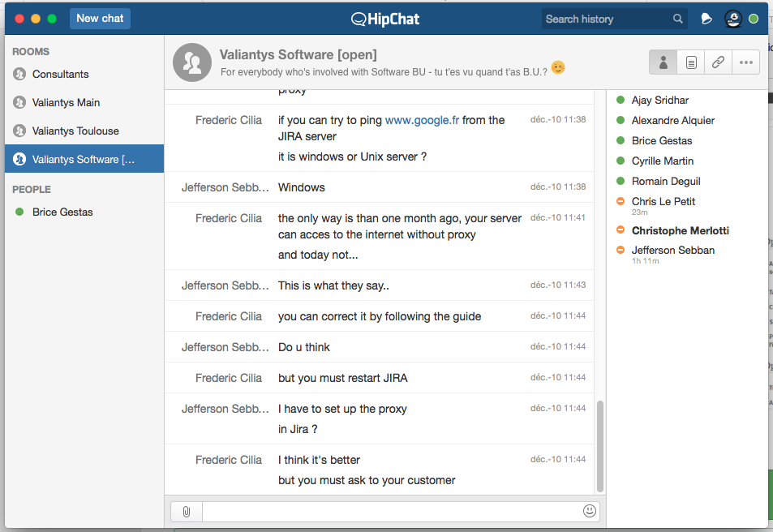
Task: Open the Valiantys Main room
Action: click(x=84, y=102)
